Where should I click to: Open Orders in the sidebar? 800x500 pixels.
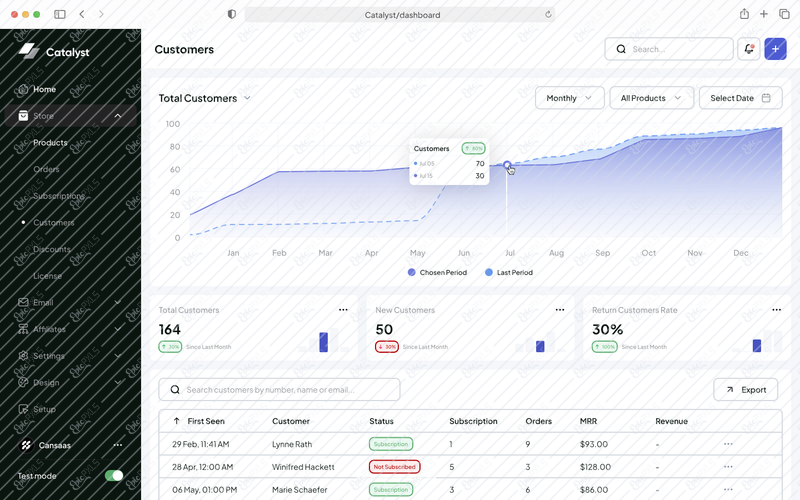(x=46, y=169)
